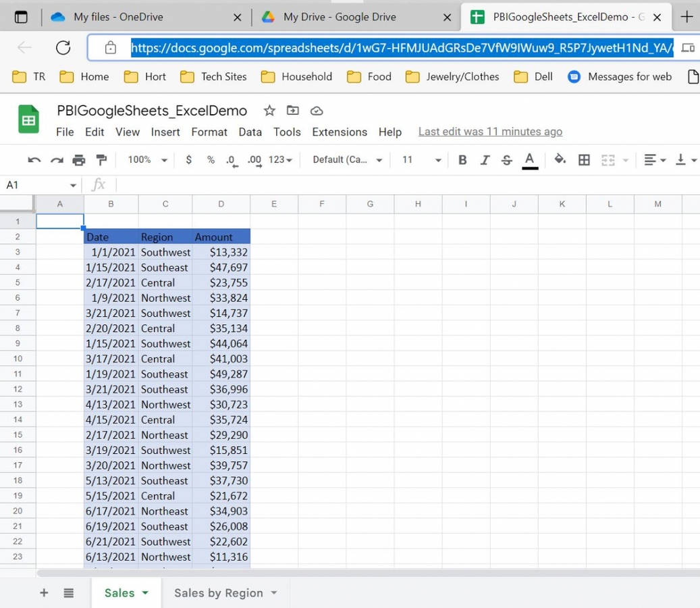The image size is (700, 608).
Task: Click the Print icon in the toolbar
Action: point(80,159)
